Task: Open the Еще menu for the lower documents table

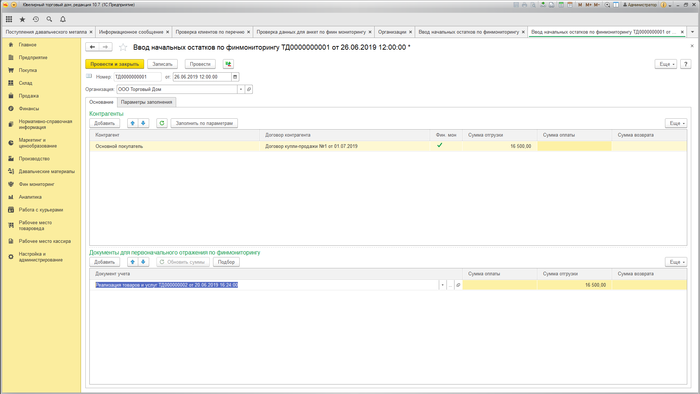Action: 676,262
